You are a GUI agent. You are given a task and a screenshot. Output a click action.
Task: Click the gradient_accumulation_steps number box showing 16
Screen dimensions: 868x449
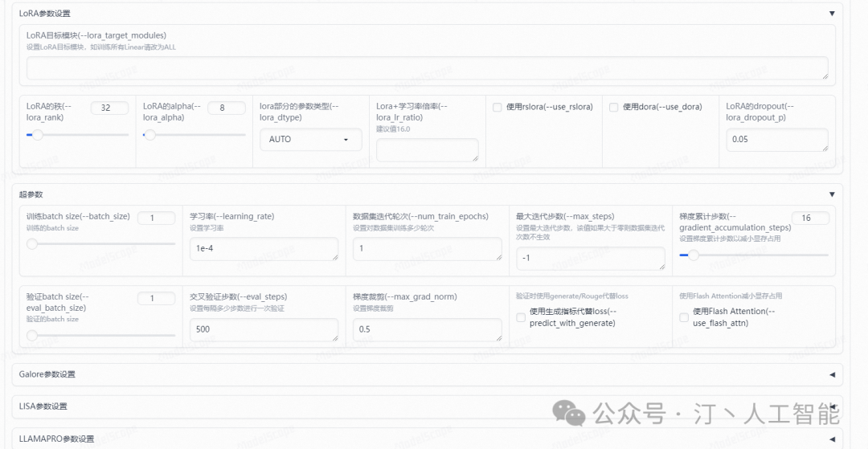(x=810, y=218)
